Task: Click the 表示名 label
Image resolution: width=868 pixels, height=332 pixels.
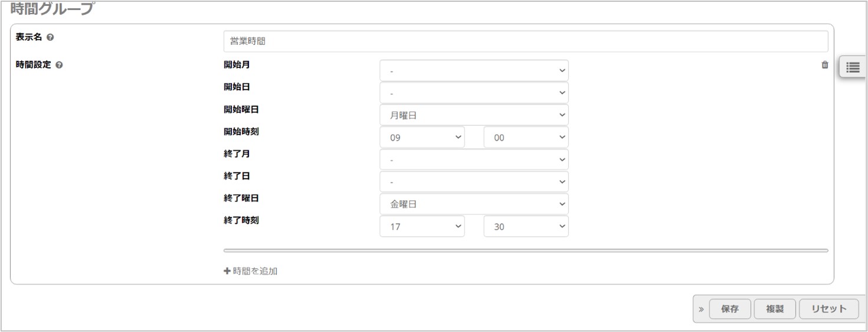Action: 29,37
